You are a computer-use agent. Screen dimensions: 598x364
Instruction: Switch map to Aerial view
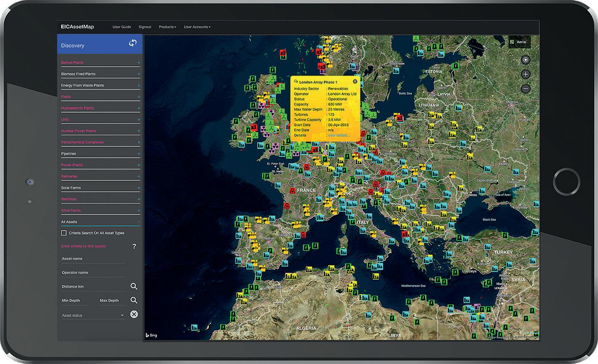click(x=519, y=42)
